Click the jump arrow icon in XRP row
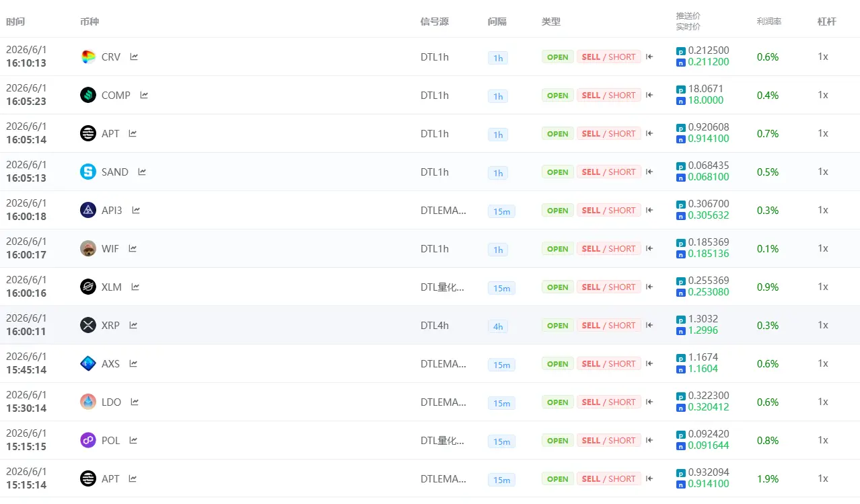860x504 pixels. 649,326
